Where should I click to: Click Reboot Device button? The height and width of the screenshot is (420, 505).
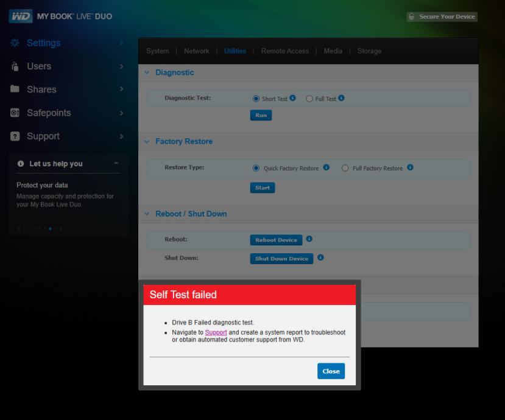coord(276,240)
